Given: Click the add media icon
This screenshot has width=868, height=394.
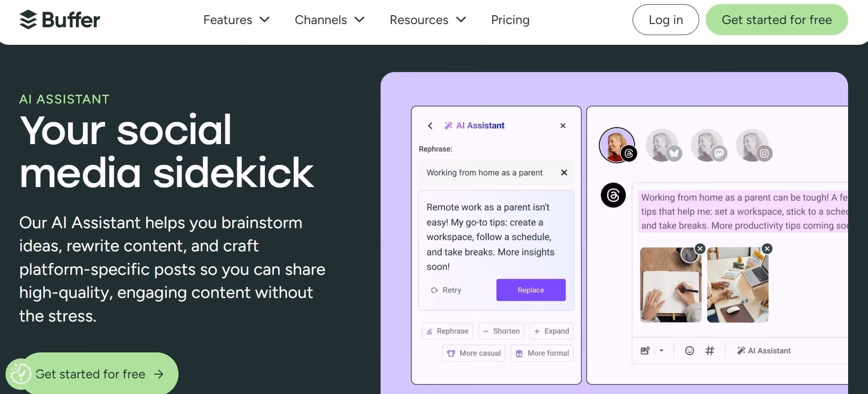Looking at the screenshot, I should click(645, 351).
